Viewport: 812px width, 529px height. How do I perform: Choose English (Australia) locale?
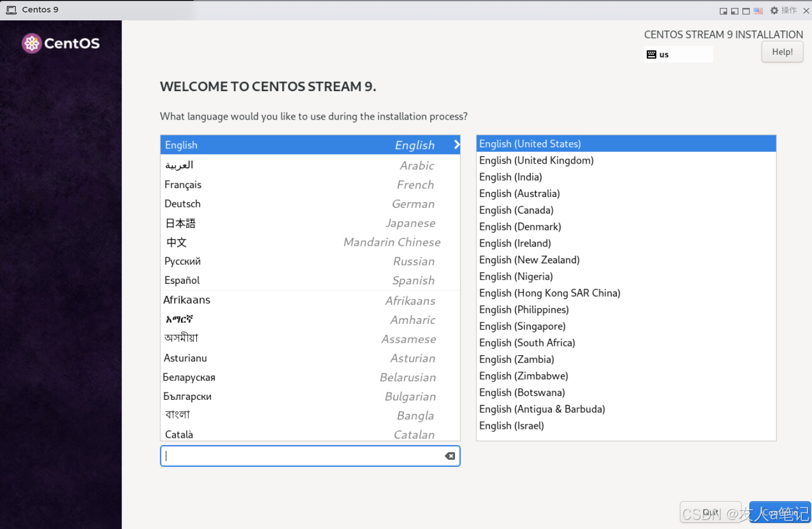pyautogui.click(x=626, y=194)
